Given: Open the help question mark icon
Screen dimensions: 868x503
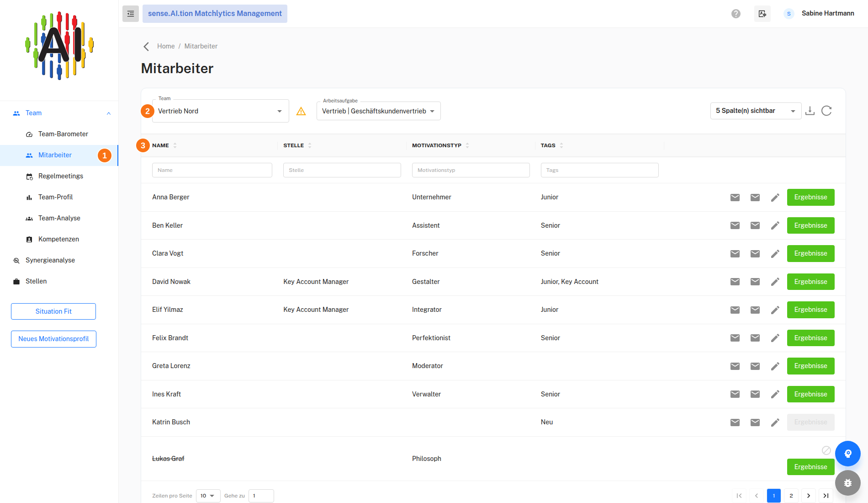Looking at the screenshot, I should click(x=736, y=14).
